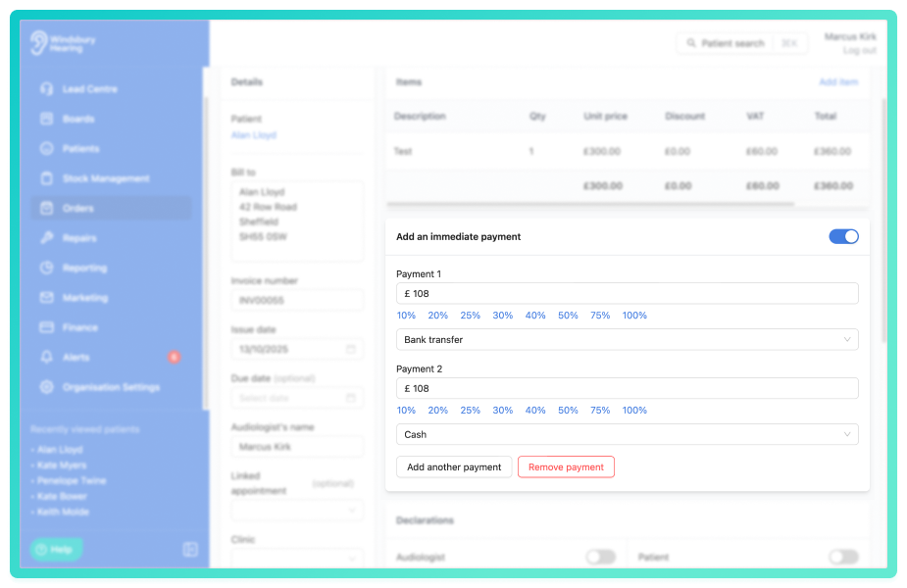Select 25% for Payment 2

point(471,410)
